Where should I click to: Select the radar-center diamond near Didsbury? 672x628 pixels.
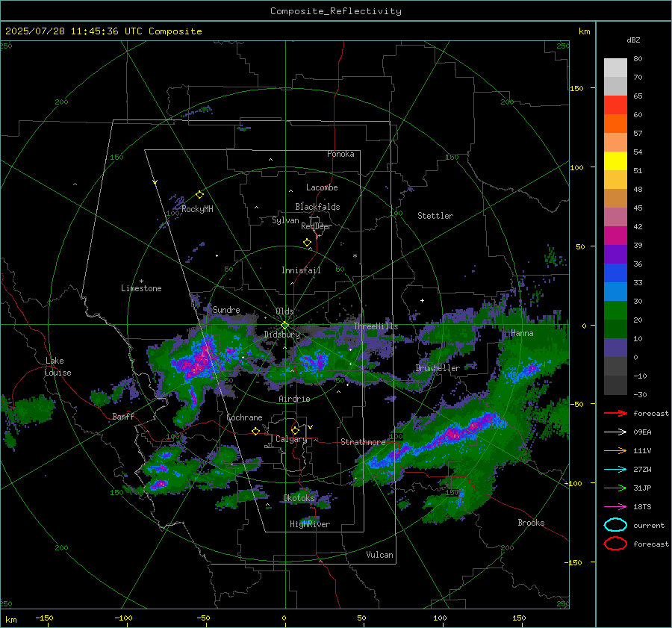pyautogui.click(x=284, y=326)
